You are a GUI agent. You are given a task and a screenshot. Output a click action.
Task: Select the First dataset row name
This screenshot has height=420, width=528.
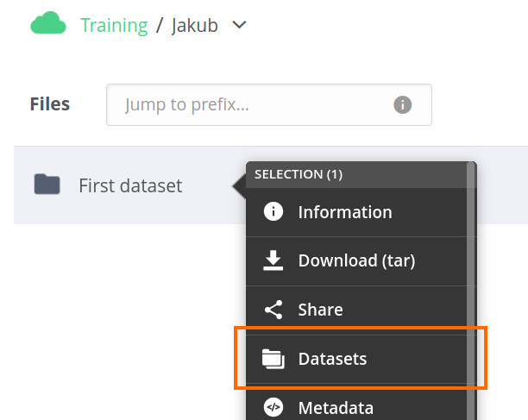(130, 185)
